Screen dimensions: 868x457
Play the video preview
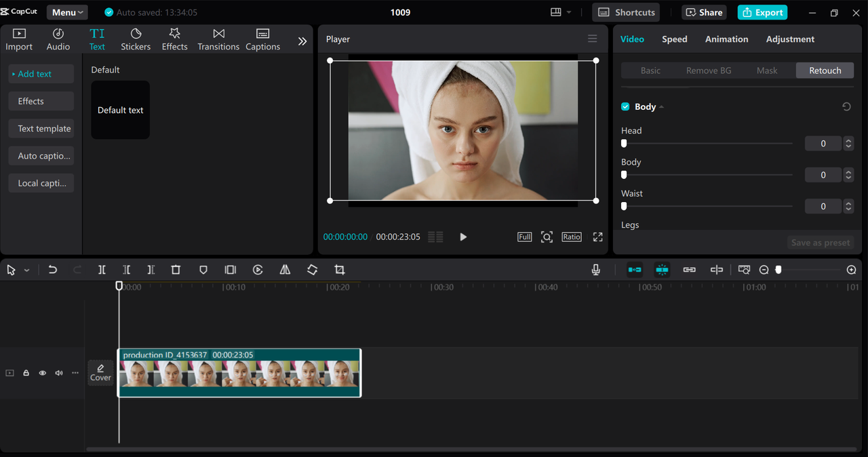463,237
